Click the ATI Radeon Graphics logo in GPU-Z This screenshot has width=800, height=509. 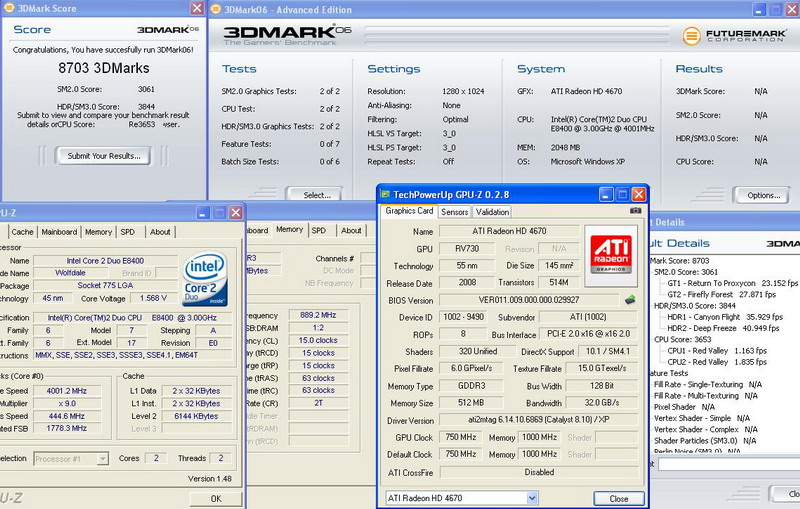tap(611, 255)
